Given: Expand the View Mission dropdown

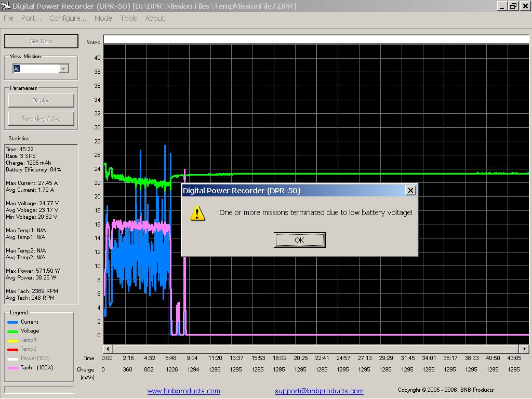Looking at the screenshot, I should click(x=63, y=69).
